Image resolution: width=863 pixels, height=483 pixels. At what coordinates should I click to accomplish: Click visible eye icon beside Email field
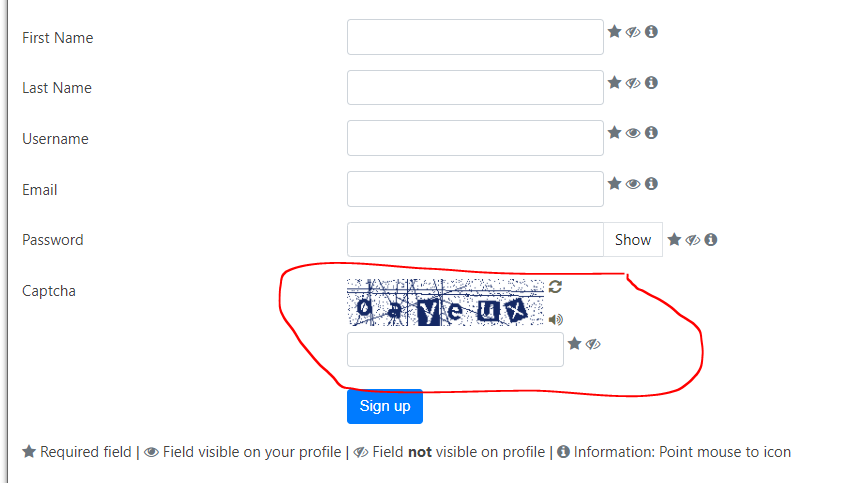tap(633, 184)
